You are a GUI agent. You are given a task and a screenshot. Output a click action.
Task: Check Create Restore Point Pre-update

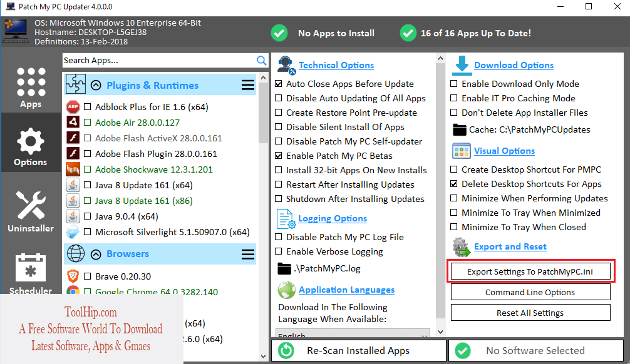point(278,113)
